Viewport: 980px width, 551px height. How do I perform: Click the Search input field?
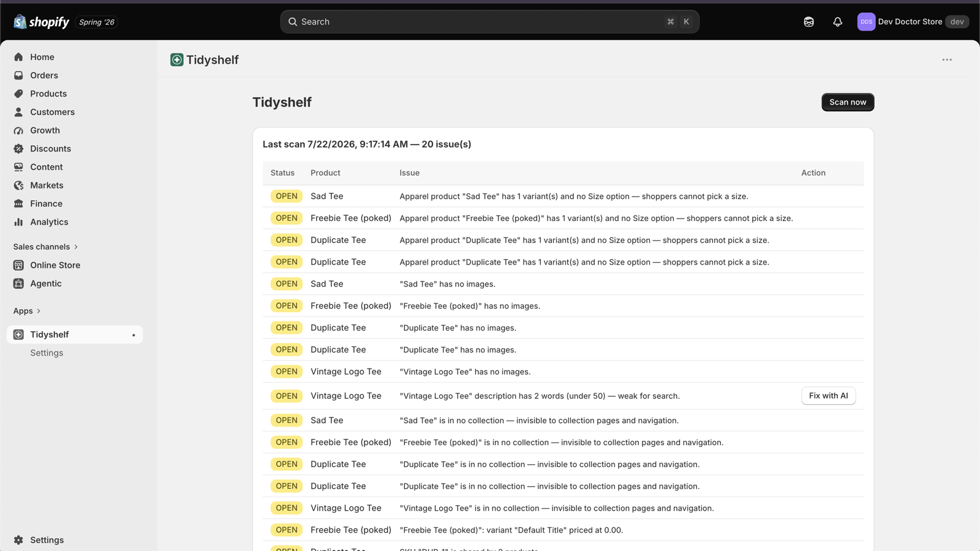pos(490,22)
